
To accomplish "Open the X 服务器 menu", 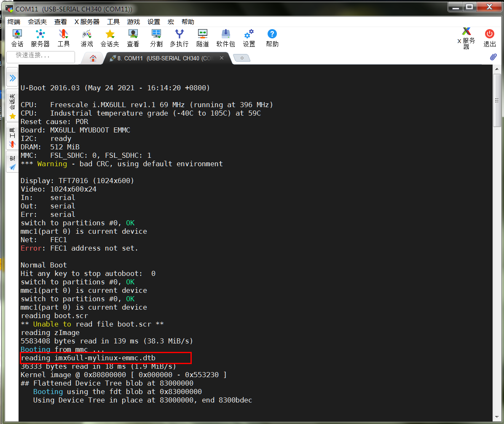I will pos(87,22).
